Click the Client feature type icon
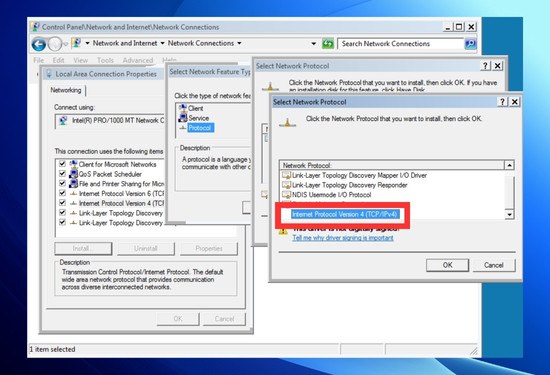This screenshot has width=550, height=375. point(183,108)
